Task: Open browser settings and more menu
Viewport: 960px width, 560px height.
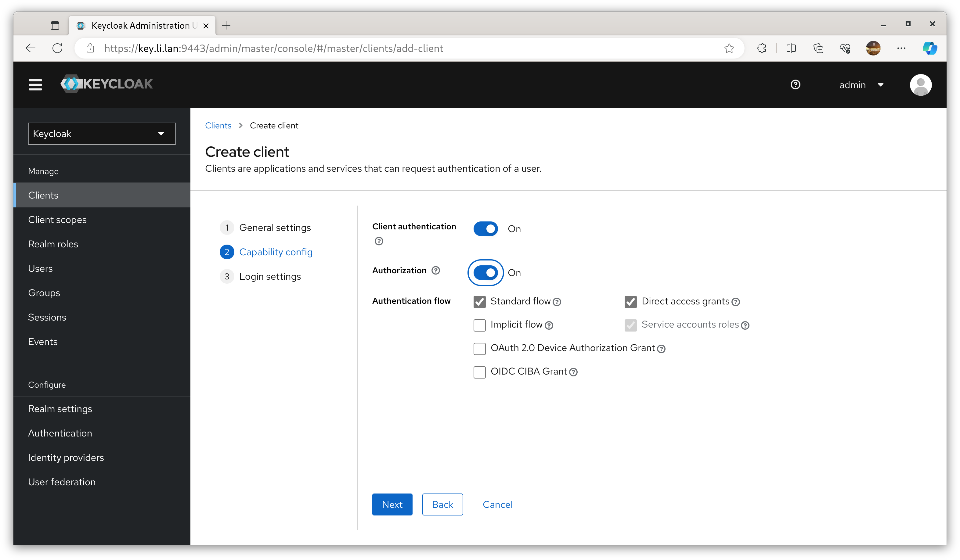Action: (x=901, y=48)
